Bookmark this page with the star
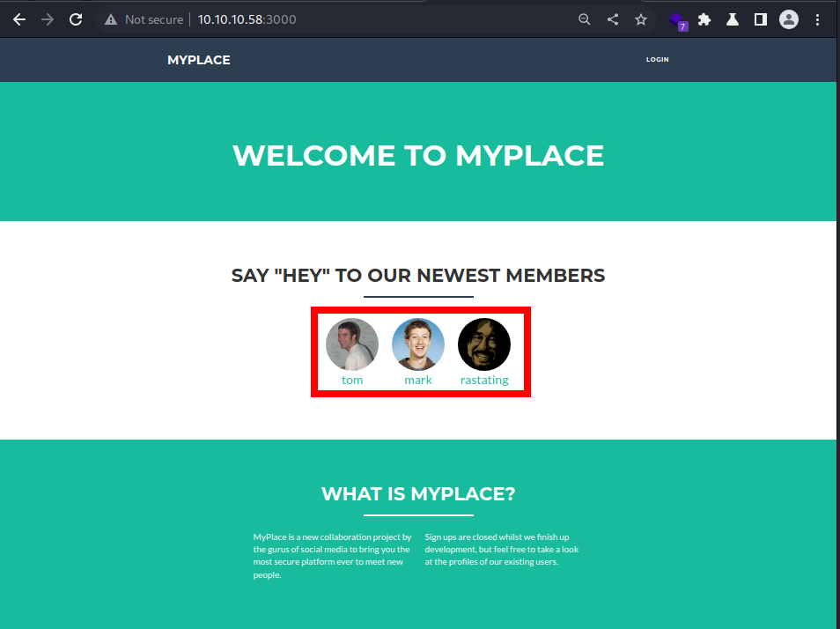The image size is (840, 629). pyautogui.click(x=641, y=20)
